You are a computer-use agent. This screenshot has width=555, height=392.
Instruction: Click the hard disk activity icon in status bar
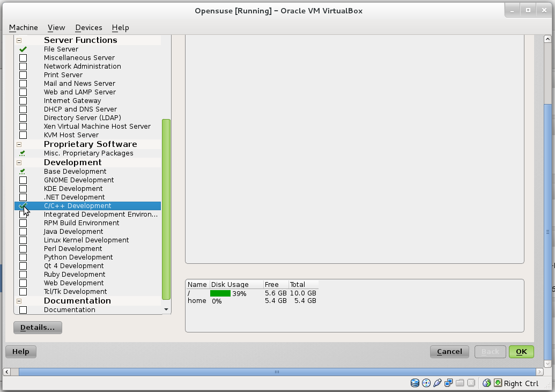415,383
